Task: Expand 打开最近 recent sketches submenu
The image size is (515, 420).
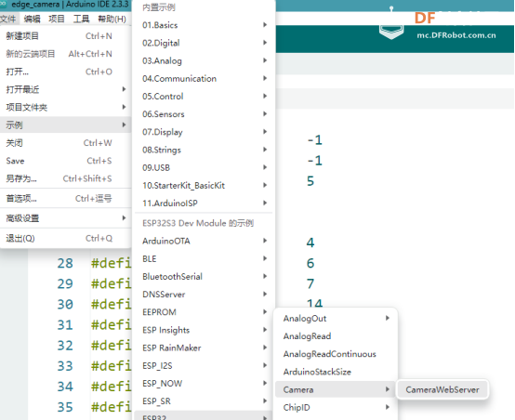Action: tap(66, 89)
